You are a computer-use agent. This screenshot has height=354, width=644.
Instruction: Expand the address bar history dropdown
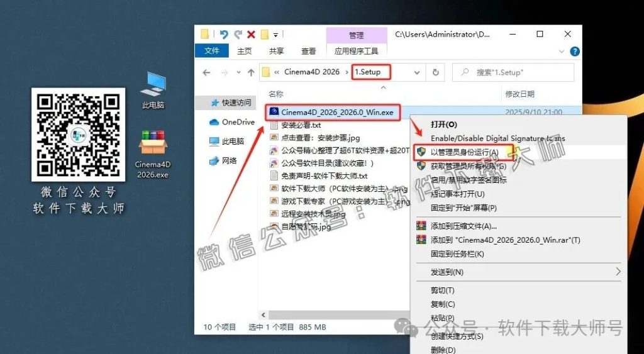[x=417, y=73]
